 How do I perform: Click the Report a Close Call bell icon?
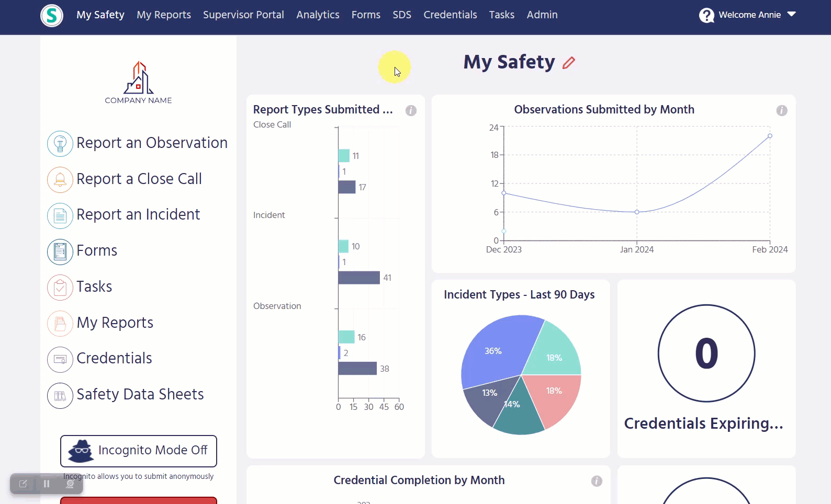coord(60,179)
